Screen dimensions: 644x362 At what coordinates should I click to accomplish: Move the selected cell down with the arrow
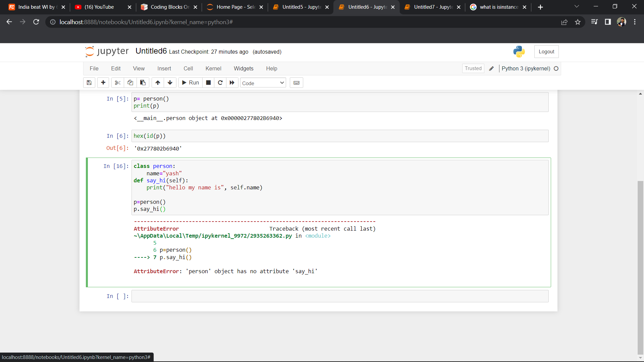tap(170, 83)
